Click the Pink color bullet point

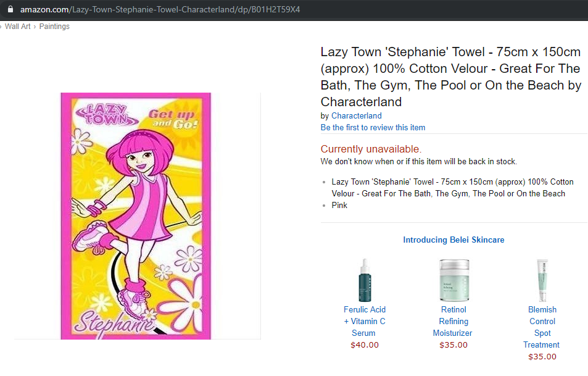point(339,205)
